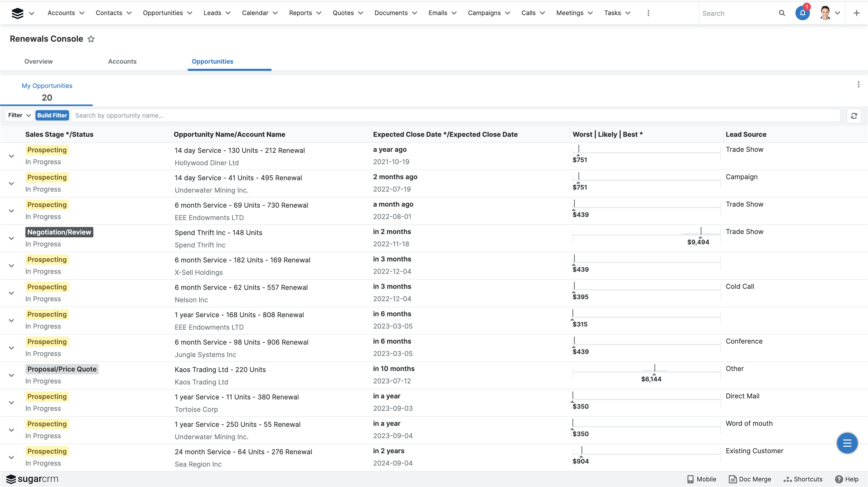
Task: Open the Opportunities nav dropdown arrow
Action: (190, 13)
